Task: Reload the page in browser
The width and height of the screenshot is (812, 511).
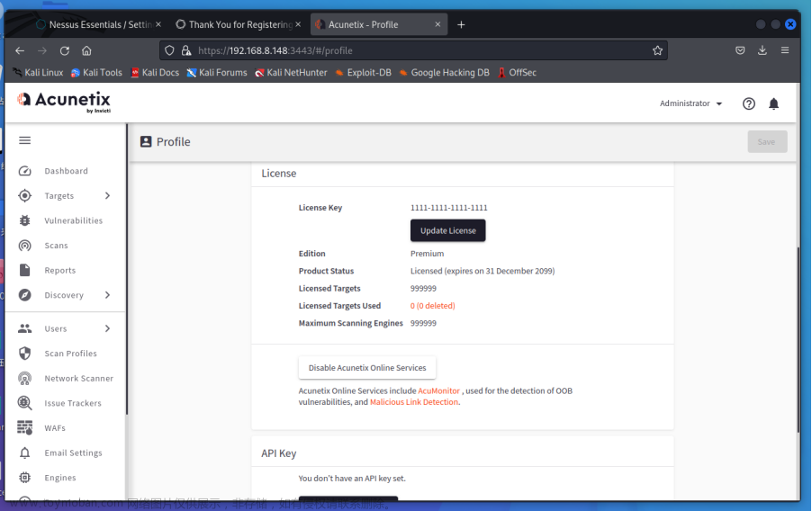Action: tap(65, 50)
